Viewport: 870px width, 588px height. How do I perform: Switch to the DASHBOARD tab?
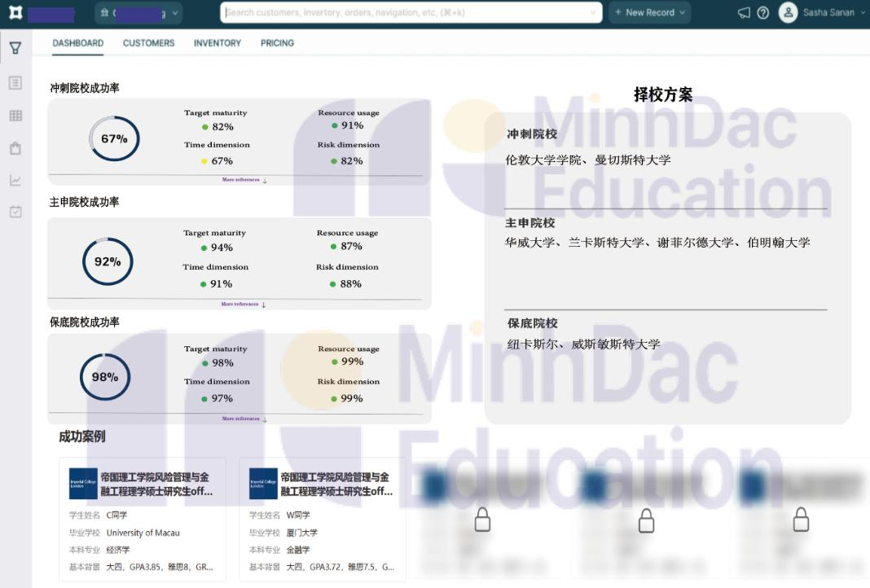78,43
